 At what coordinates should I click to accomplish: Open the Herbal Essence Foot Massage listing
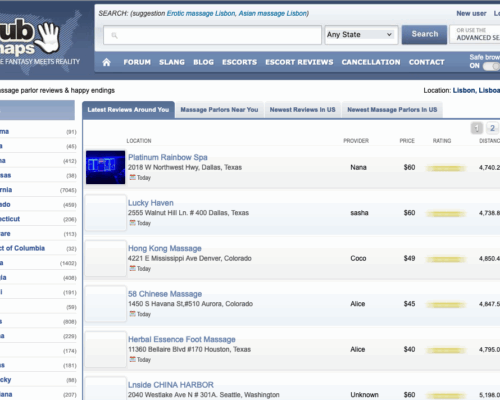coord(182,339)
